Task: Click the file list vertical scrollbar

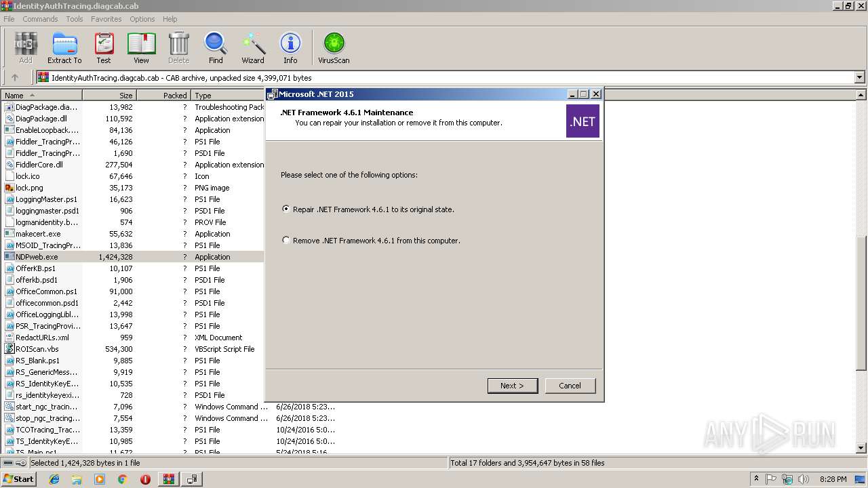Action: 861,302
